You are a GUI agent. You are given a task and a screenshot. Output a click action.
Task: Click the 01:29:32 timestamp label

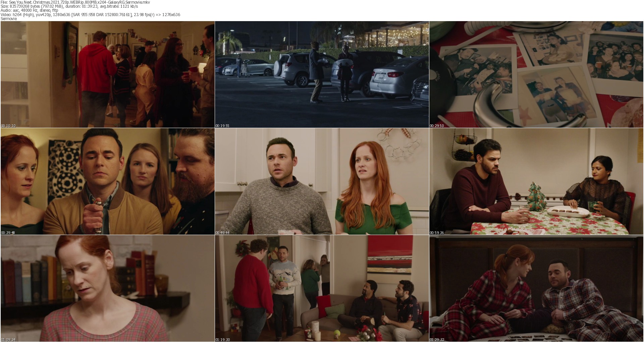click(x=437, y=340)
